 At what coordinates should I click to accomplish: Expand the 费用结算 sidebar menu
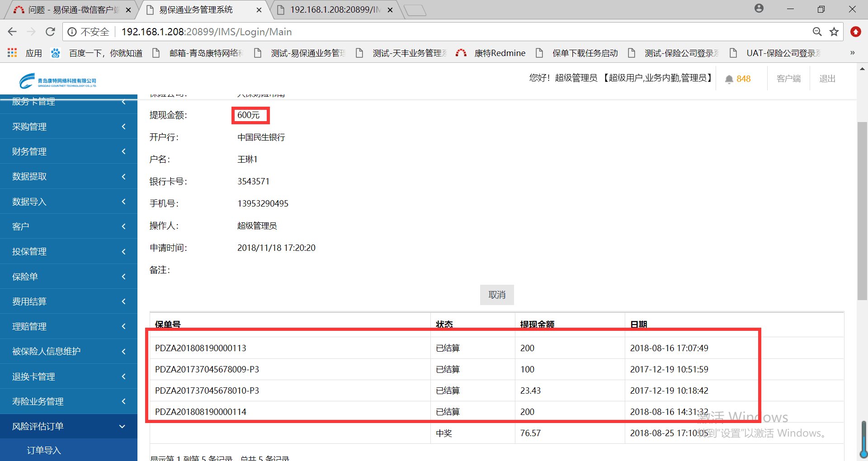[69, 301]
